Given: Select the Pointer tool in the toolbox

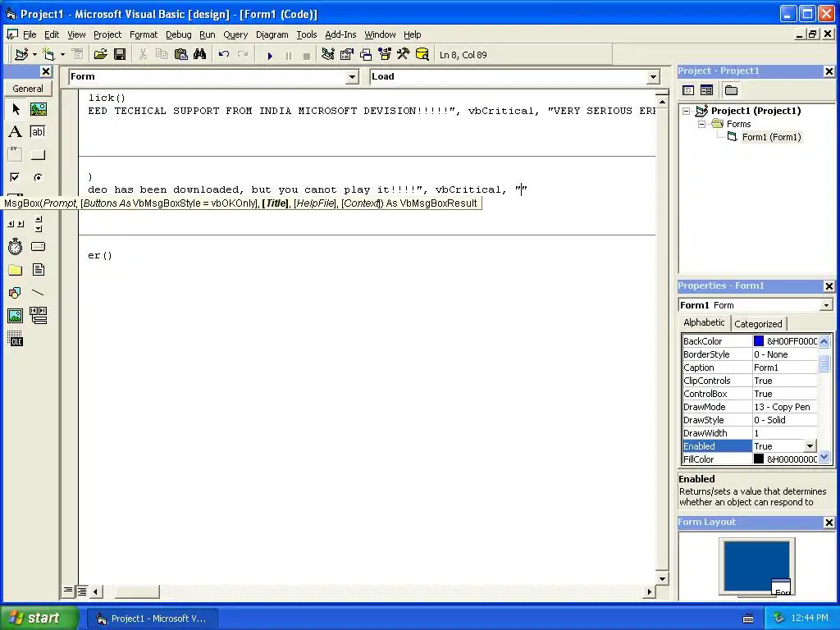Looking at the screenshot, I should click(16, 109).
